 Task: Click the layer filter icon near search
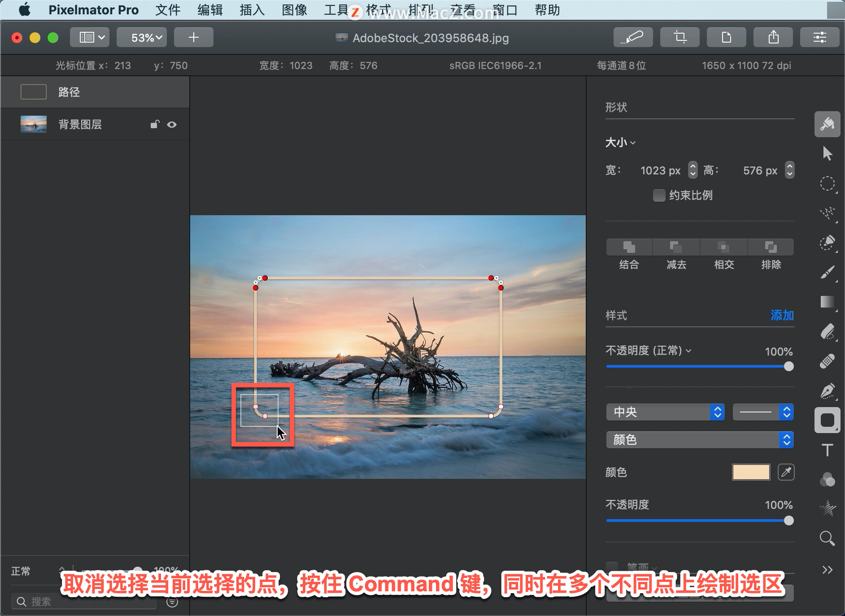pos(172,602)
